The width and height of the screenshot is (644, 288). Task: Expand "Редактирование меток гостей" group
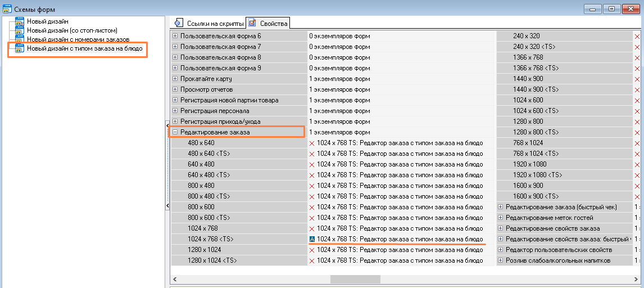[500, 218]
